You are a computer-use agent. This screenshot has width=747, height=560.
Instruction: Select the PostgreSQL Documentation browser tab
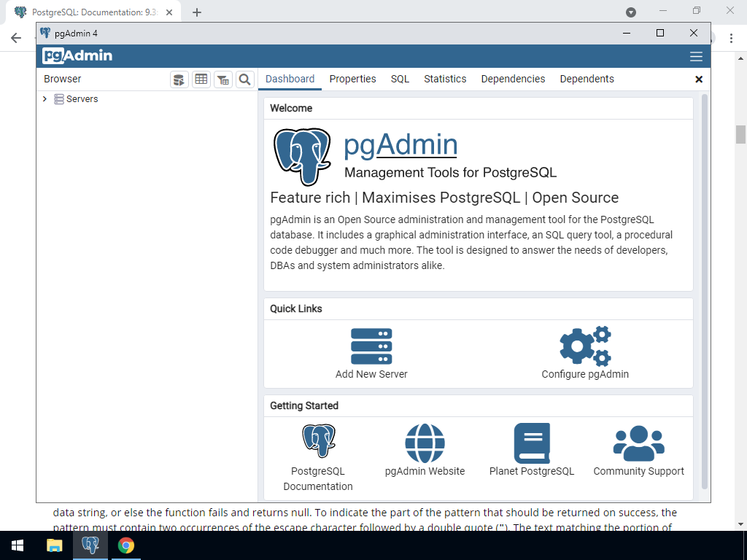tap(93, 12)
